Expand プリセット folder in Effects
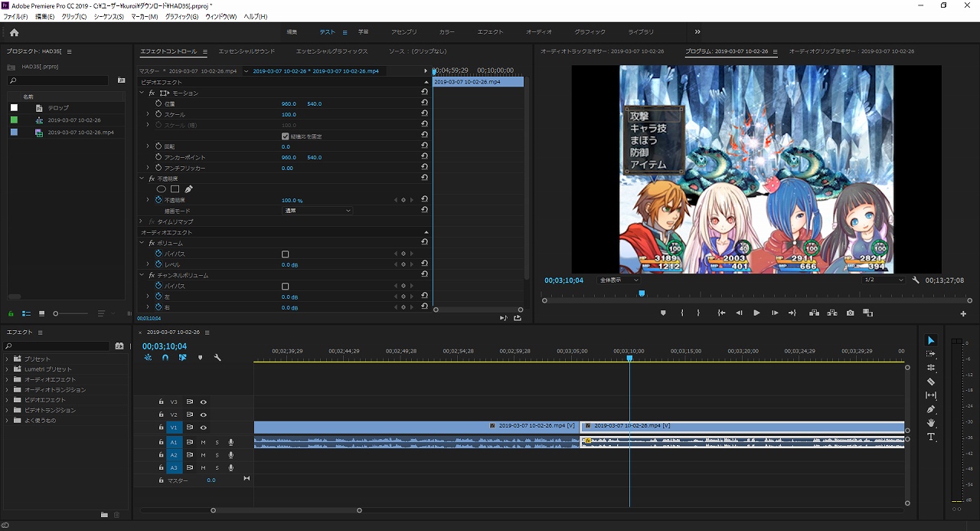 (8, 359)
